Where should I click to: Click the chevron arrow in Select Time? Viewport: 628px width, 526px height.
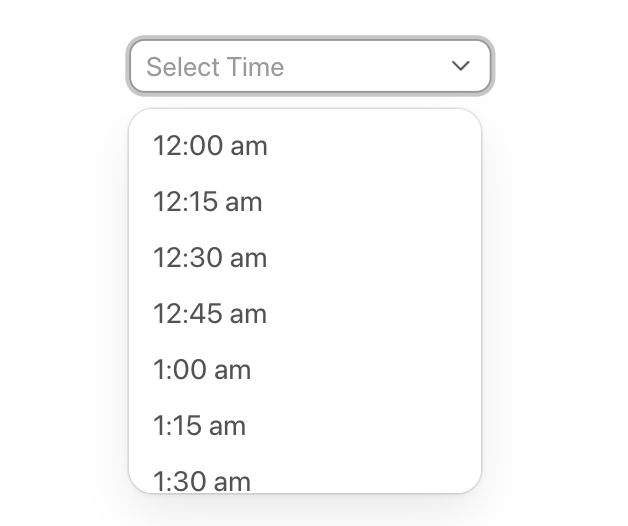(x=460, y=66)
